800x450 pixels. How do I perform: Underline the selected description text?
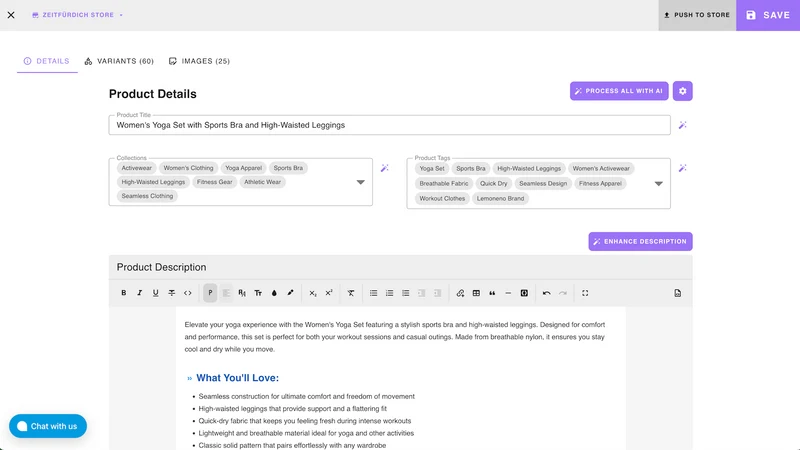(x=156, y=293)
